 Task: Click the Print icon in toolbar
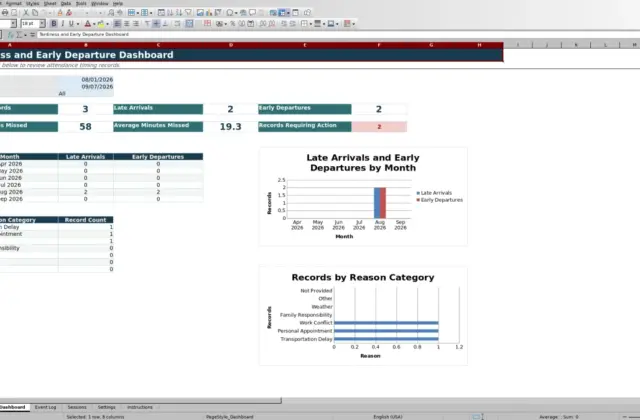[5, 13]
